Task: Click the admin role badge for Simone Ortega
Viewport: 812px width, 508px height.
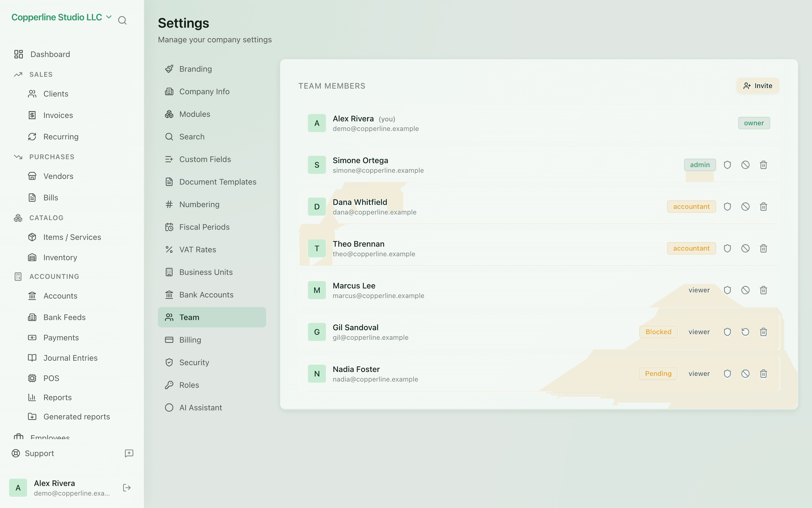Action: (700, 165)
